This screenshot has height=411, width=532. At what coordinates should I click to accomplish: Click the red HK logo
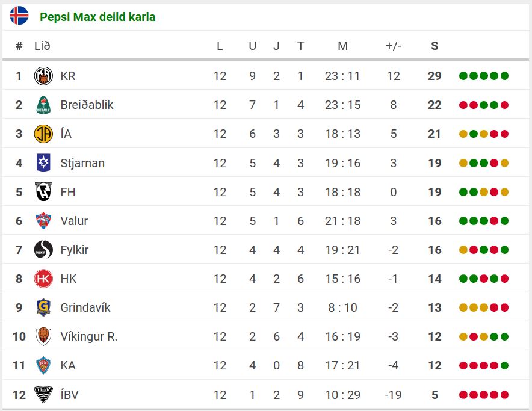tap(43, 279)
